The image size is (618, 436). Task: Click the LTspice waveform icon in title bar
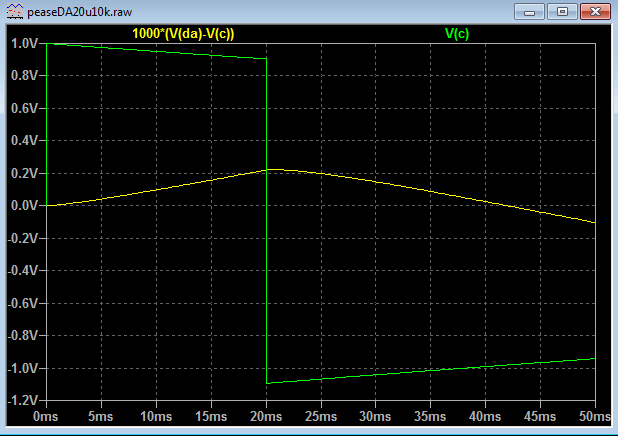pos(15,11)
